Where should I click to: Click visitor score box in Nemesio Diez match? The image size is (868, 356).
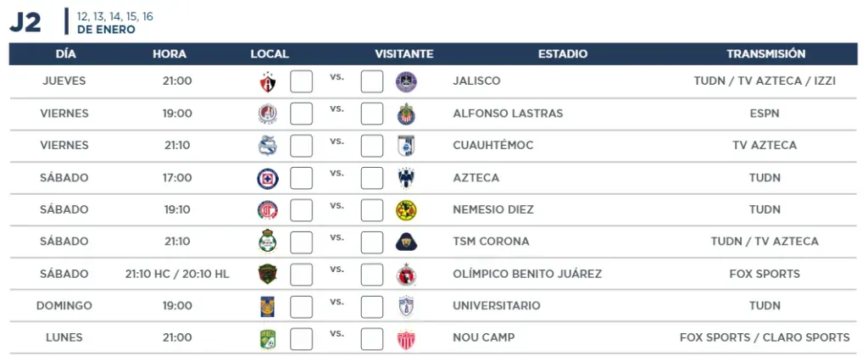(x=372, y=210)
